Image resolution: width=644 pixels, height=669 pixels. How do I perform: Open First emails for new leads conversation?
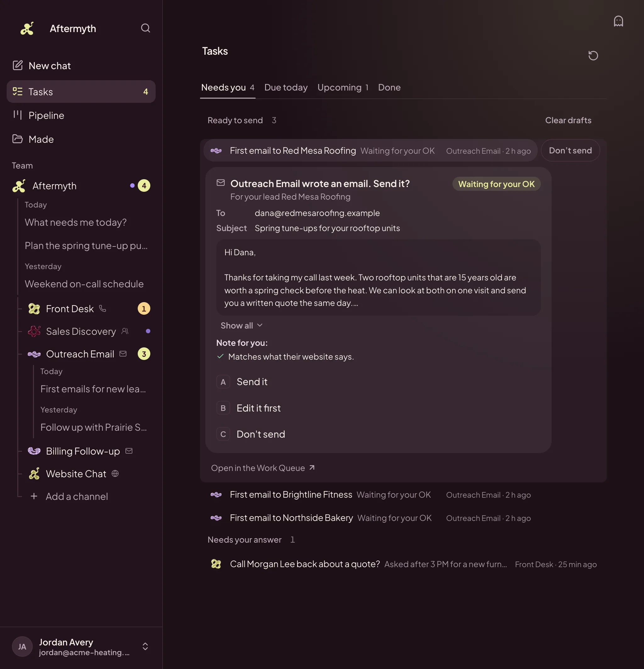point(93,389)
